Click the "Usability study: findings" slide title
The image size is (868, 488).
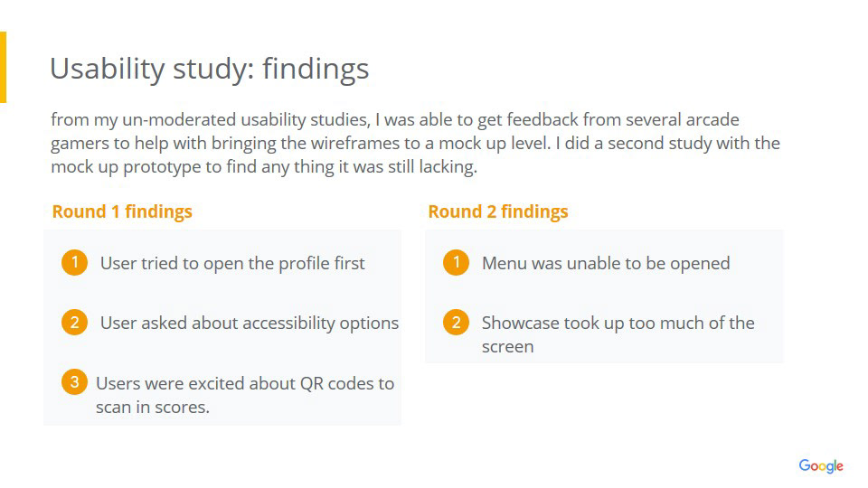(209, 69)
